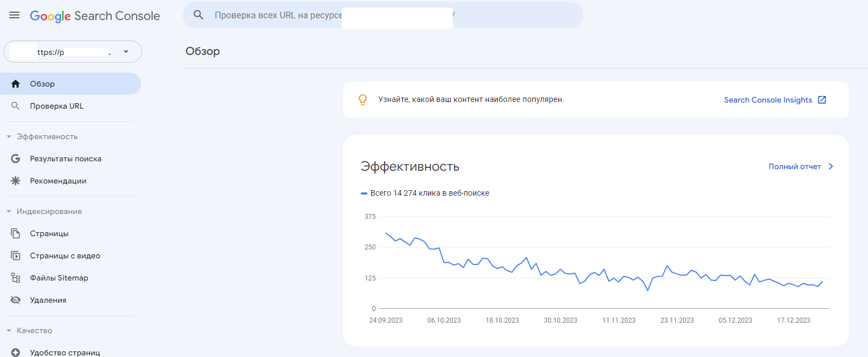
Task: Click the home icon next to Обзор
Action: point(16,84)
